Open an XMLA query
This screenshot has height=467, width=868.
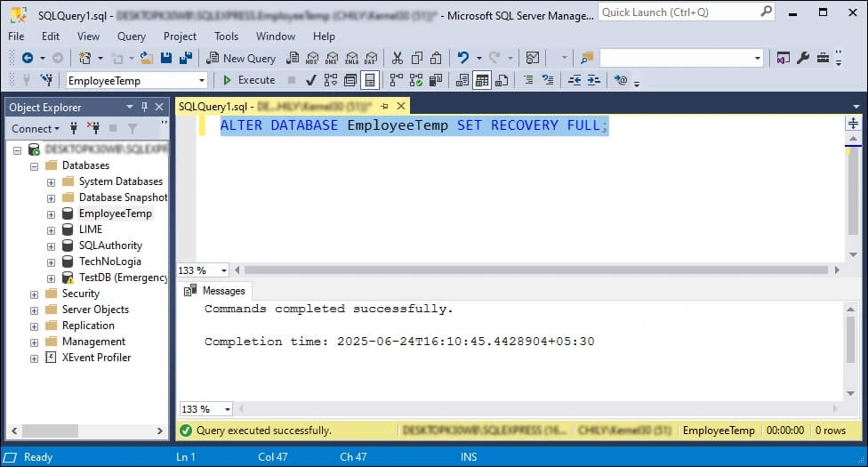[351, 58]
